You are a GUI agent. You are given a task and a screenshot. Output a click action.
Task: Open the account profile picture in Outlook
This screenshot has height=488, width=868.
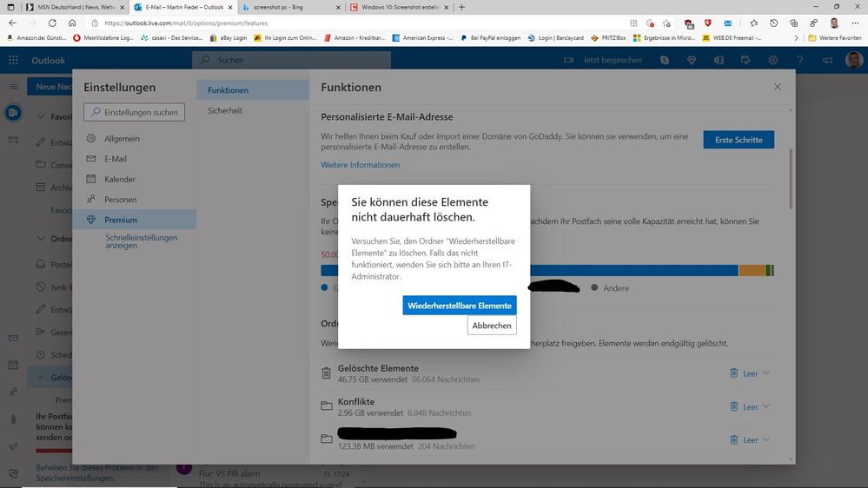pos(854,60)
